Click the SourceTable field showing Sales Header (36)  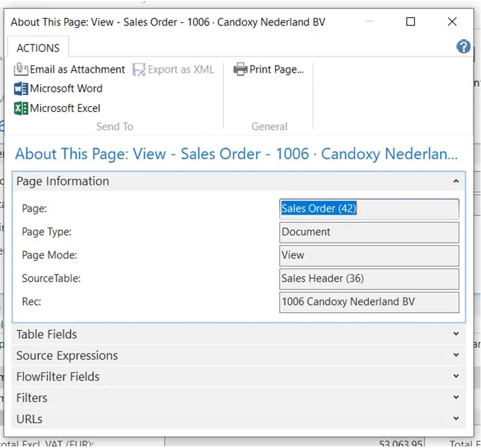(x=369, y=279)
